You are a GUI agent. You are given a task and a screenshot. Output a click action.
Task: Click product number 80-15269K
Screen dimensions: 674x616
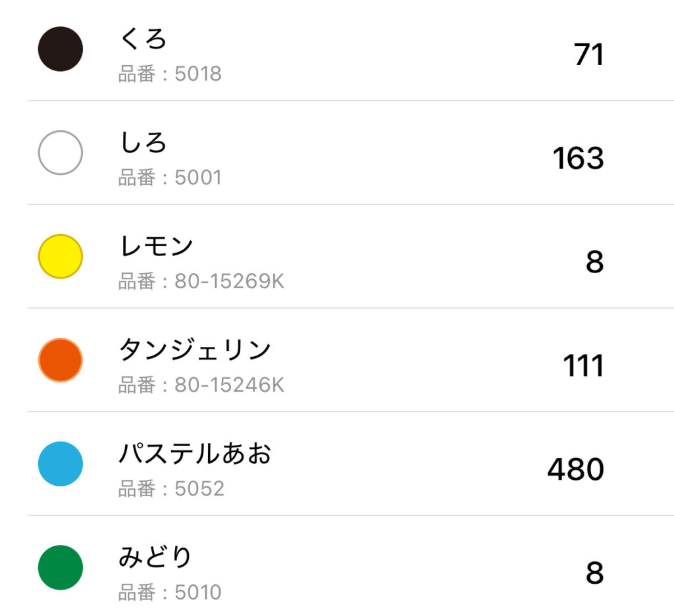click(x=229, y=282)
